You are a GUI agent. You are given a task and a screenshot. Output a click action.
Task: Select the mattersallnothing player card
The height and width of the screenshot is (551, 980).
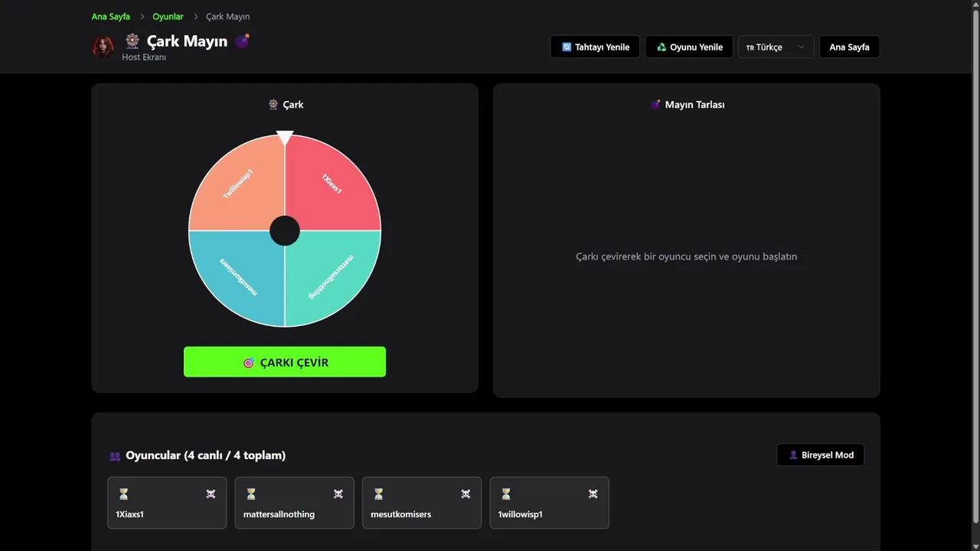294,503
